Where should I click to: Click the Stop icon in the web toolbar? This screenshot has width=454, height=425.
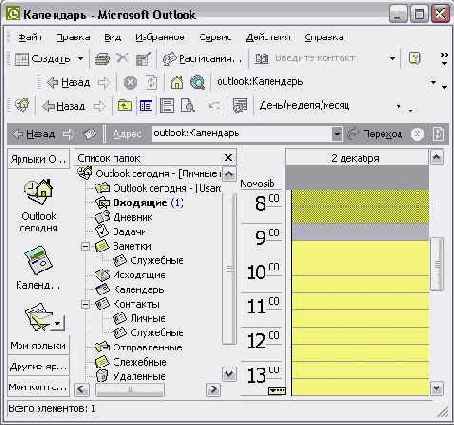point(130,82)
